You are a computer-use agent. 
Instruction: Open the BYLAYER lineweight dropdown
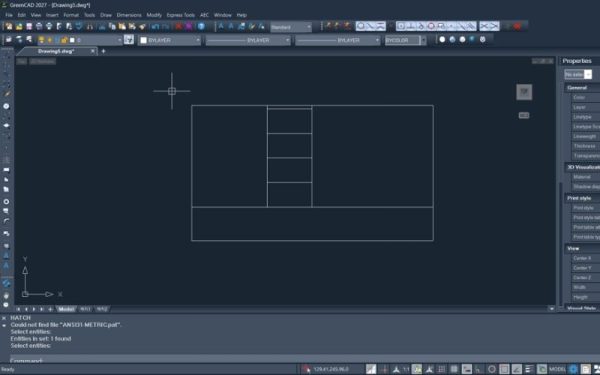point(338,40)
